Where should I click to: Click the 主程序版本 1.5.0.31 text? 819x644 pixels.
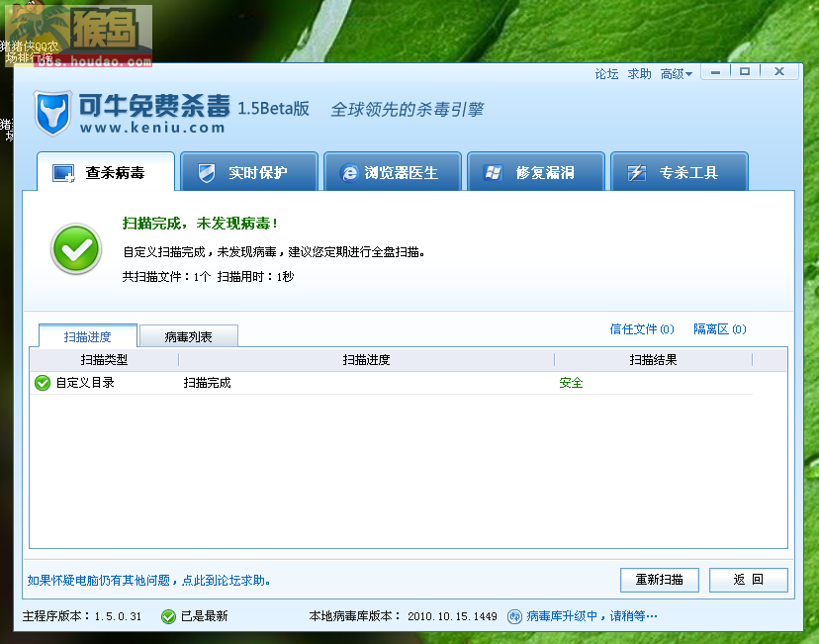point(82,616)
